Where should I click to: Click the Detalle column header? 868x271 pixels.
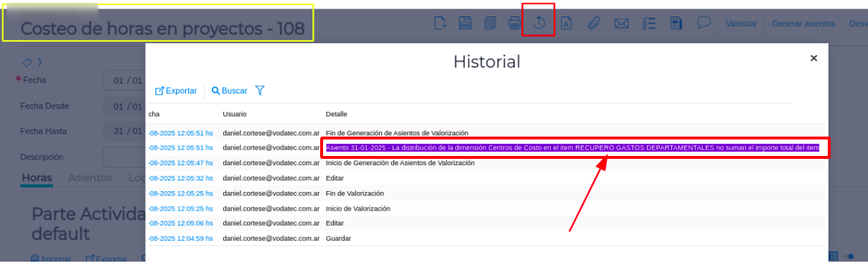(x=336, y=114)
